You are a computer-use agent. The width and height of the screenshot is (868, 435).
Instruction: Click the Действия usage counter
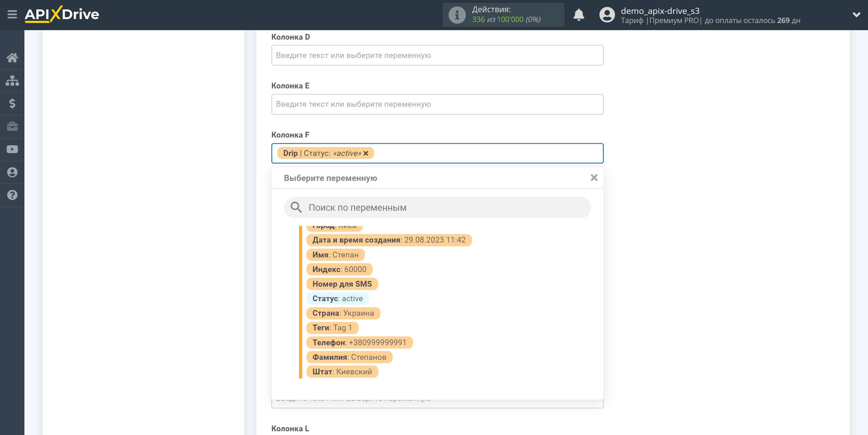[x=503, y=15]
